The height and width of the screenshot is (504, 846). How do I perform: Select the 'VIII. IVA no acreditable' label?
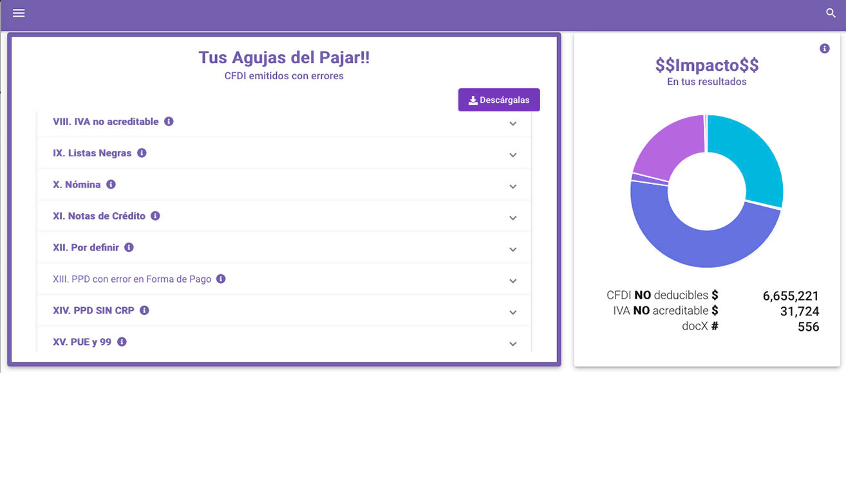106,121
